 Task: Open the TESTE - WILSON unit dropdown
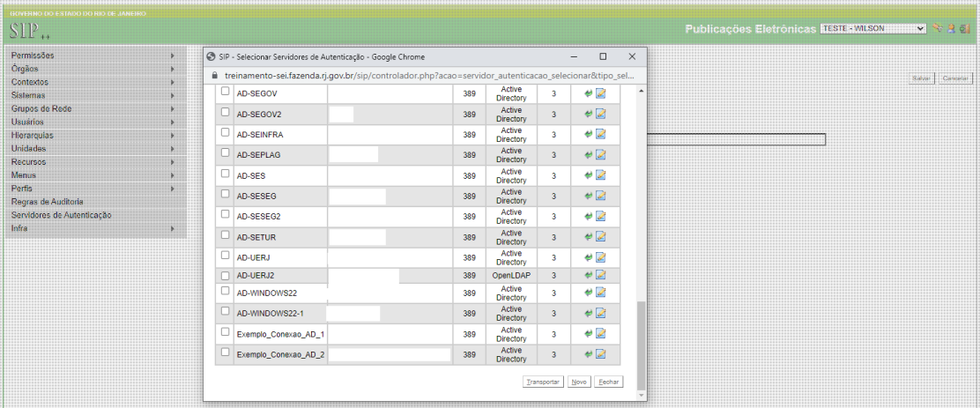[872, 28]
